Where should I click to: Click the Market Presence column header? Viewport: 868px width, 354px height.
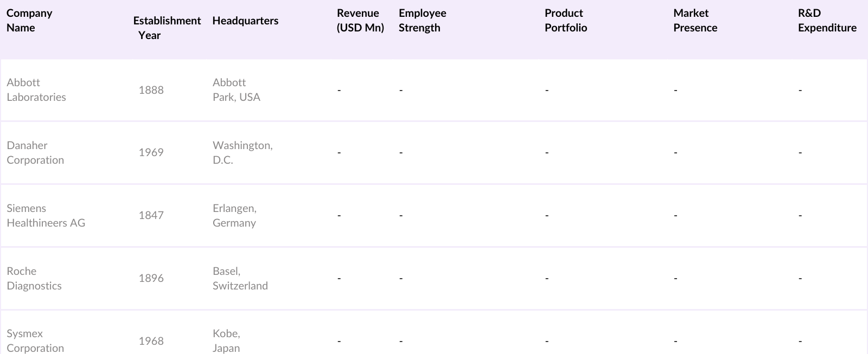tap(695, 21)
